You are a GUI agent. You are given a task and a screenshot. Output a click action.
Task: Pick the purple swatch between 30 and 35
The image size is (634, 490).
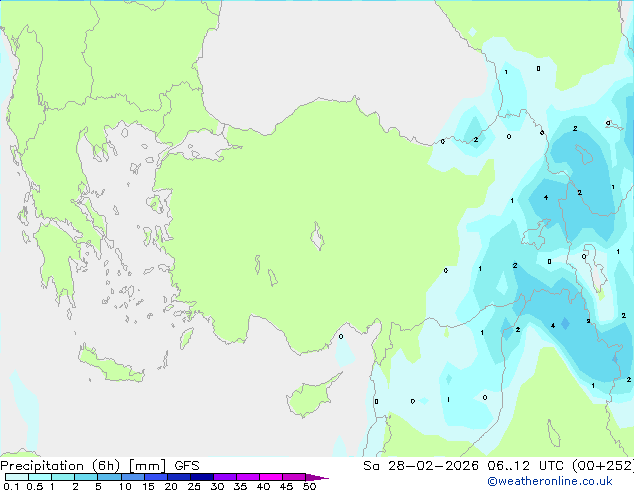[225, 477]
